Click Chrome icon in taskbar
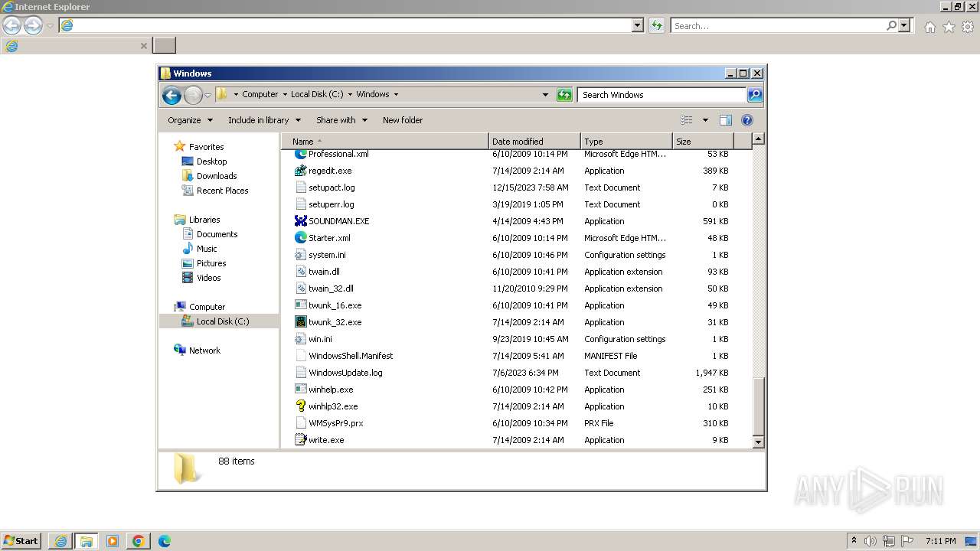The image size is (980, 551). tap(139, 541)
